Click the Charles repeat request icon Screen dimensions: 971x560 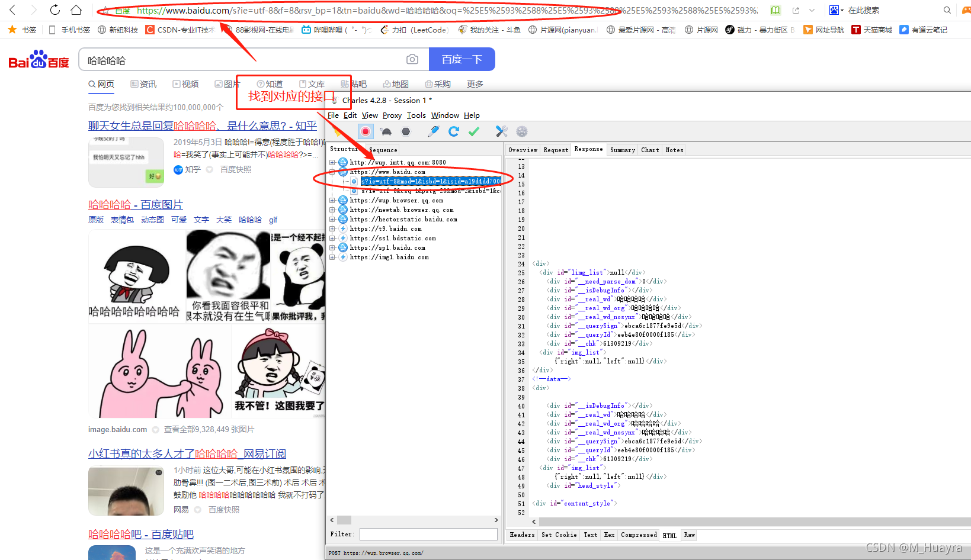[x=454, y=131]
